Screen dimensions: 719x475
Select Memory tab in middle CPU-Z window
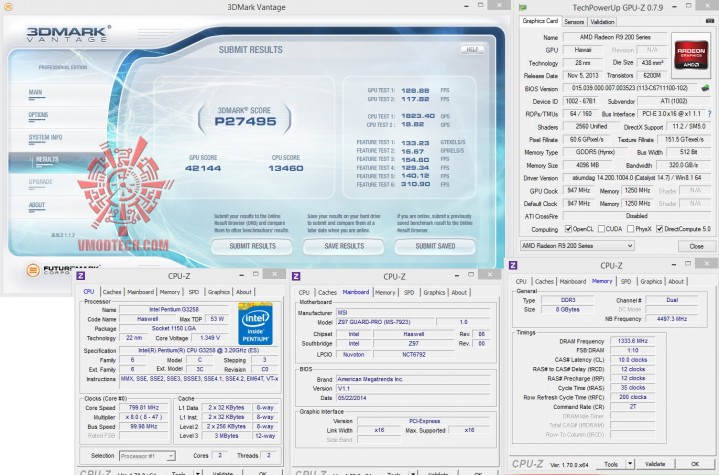[x=385, y=292]
